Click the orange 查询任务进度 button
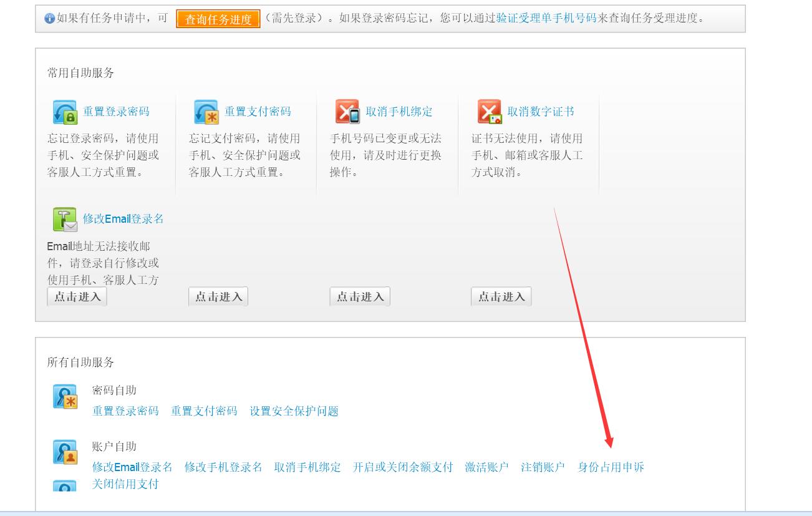812x516 pixels. tap(218, 19)
